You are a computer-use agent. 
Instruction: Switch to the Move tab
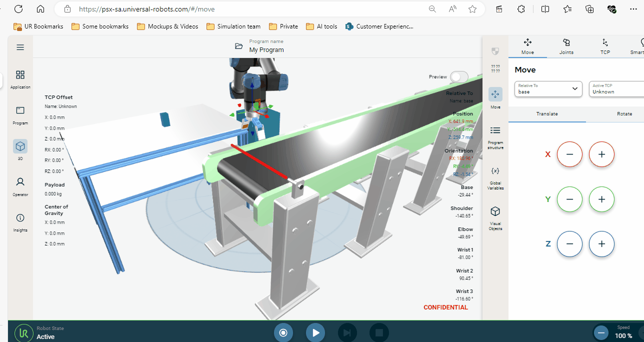coord(527,46)
